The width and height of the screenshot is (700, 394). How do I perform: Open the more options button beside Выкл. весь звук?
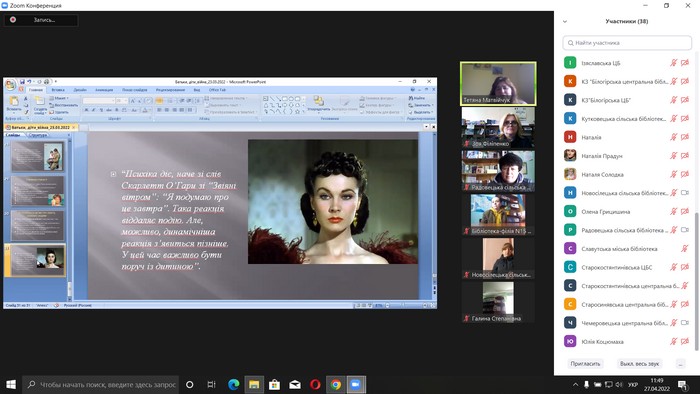coord(680,364)
